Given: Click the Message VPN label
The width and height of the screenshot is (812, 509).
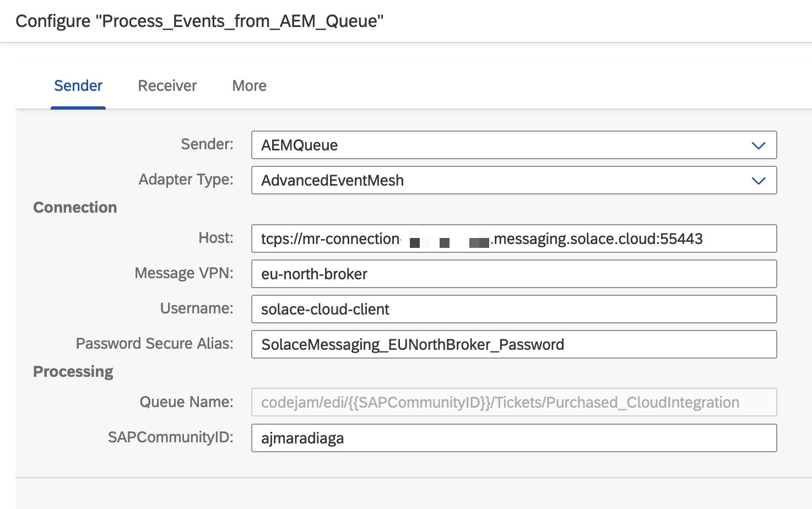Looking at the screenshot, I should 184,273.
